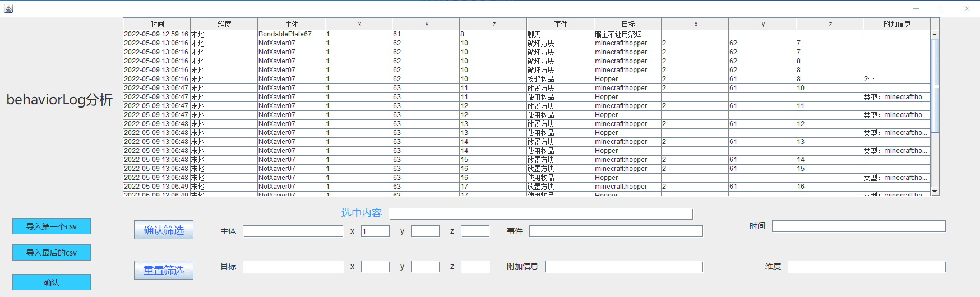Click table scrollbar down arrow
This screenshot has height=297, width=980.
(935, 191)
